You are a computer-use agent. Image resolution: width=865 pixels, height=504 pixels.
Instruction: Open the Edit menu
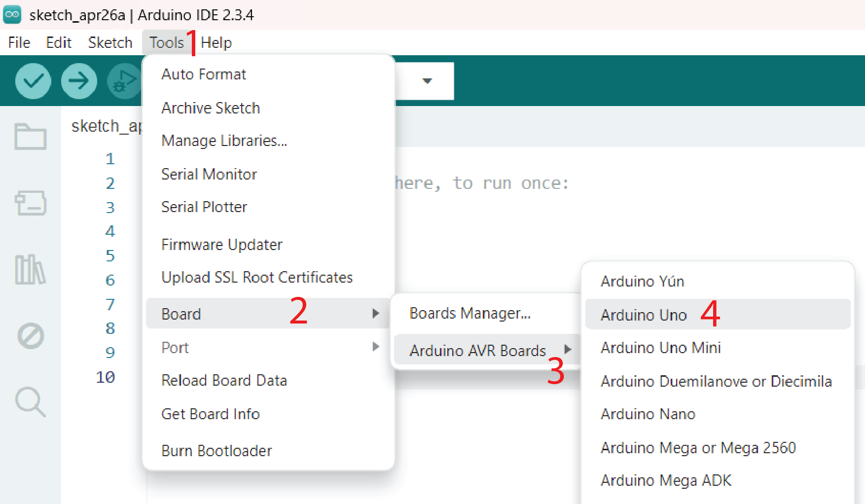pos(59,42)
